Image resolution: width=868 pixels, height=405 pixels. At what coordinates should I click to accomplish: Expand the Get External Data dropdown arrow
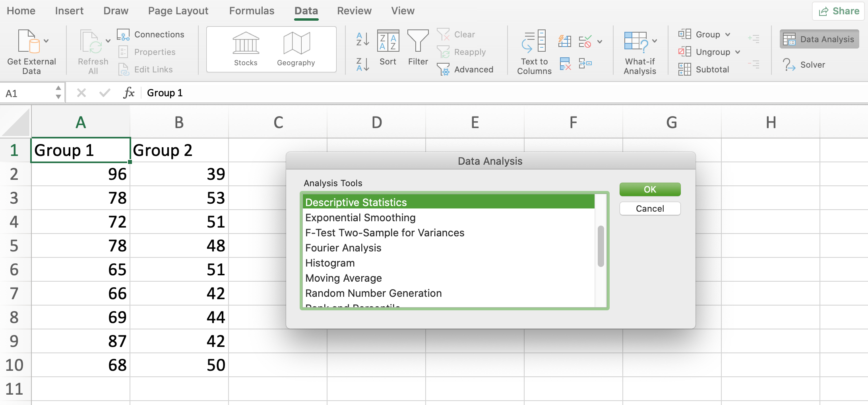[x=46, y=41]
